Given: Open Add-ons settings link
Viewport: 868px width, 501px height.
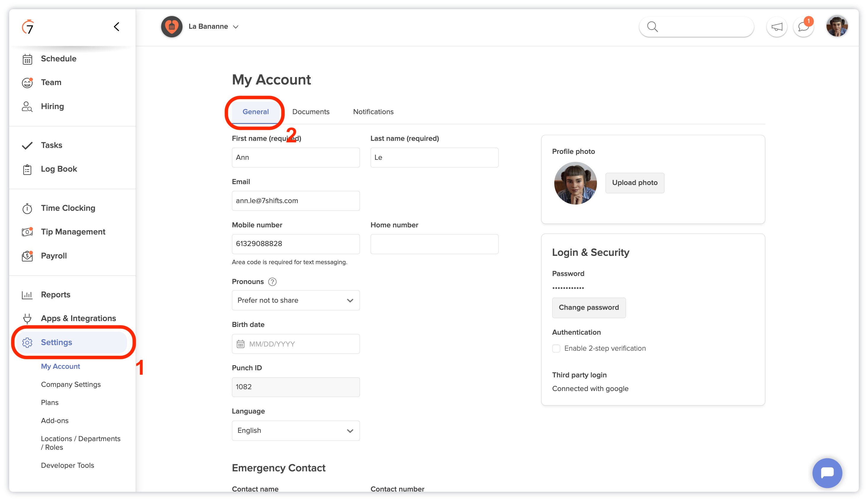Looking at the screenshot, I should (55, 421).
